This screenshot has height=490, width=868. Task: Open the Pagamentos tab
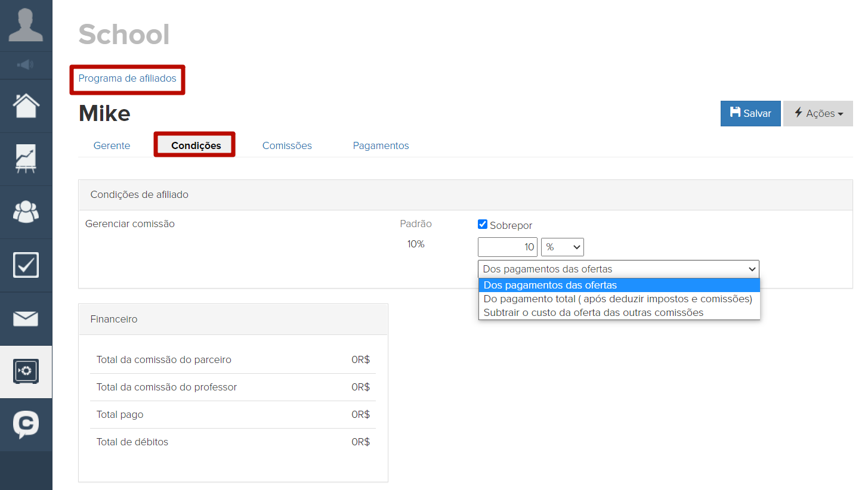tap(381, 145)
